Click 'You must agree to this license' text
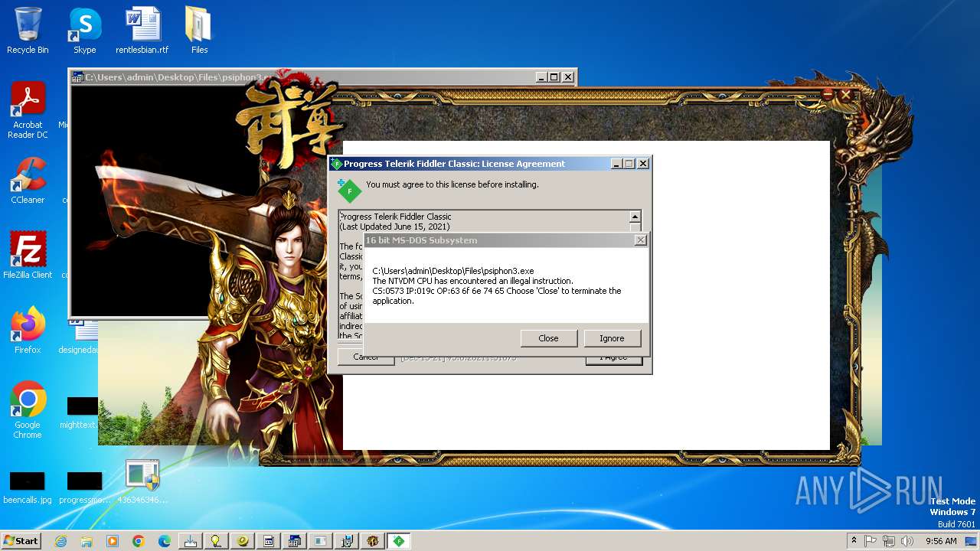980x551 pixels. pos(452,184)
